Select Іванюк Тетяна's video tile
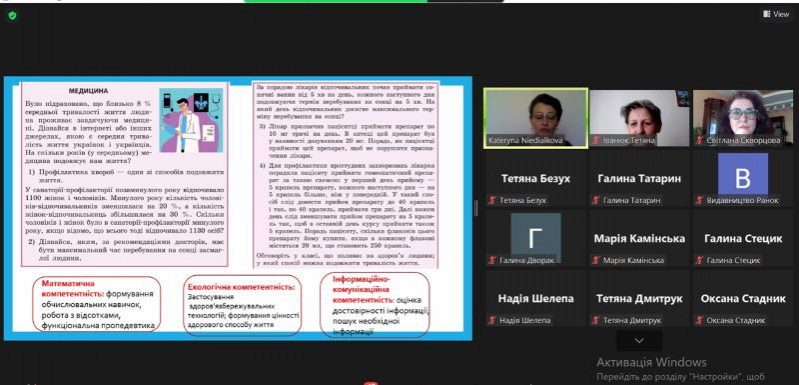This screenshot has height=385, width=799. [639, 119]
